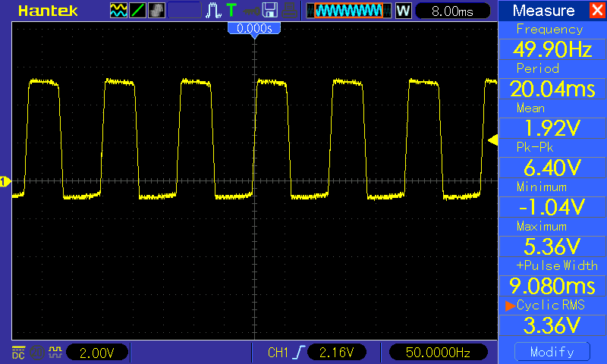The height and width of the screenshot is (364, 607).
Task: Click the Hantek logo
Action: 48,11
